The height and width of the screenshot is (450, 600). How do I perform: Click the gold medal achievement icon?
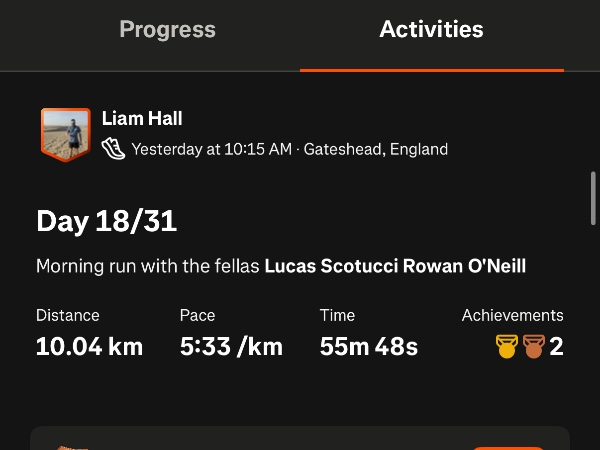coord(507,347)
